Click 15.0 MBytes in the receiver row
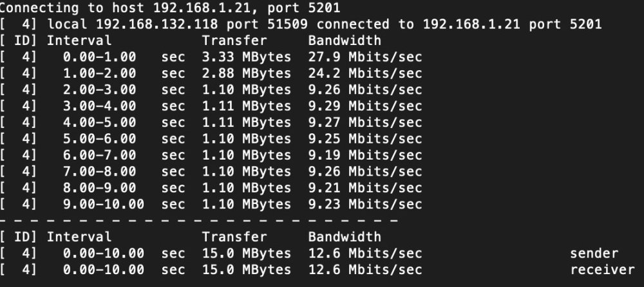This screenshot has height=287, width=644. 247,270
